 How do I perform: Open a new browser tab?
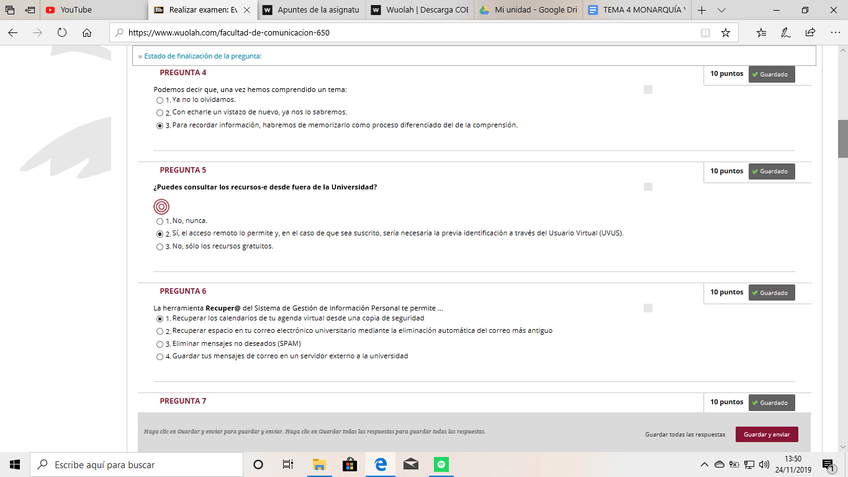(702, 9)
